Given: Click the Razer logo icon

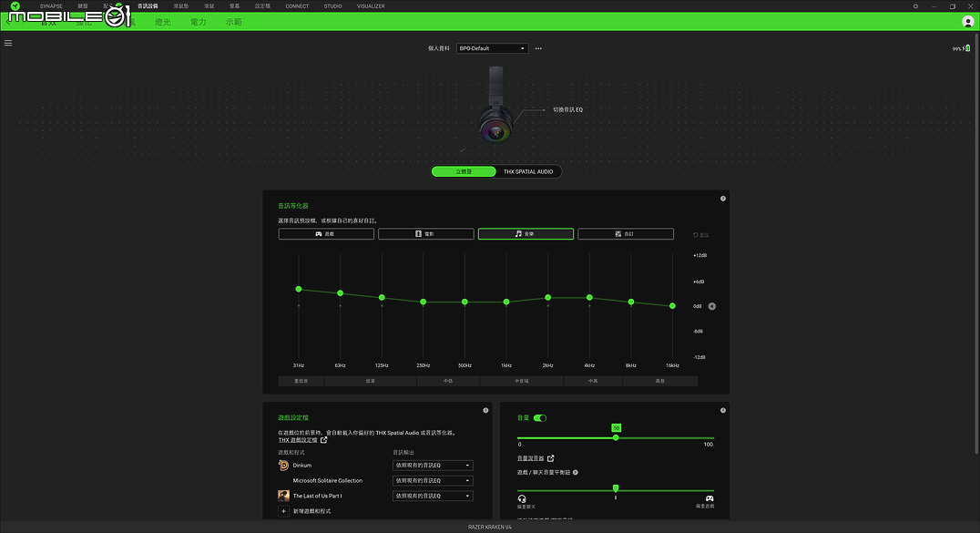Looking at the screenshot, I should click(15, 6).
